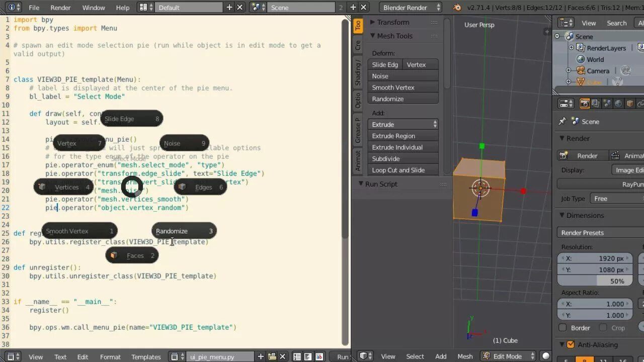The width and height of the screenshot is (644, 362).
Task: Add a new text block with plus
Action: point(261,357)
